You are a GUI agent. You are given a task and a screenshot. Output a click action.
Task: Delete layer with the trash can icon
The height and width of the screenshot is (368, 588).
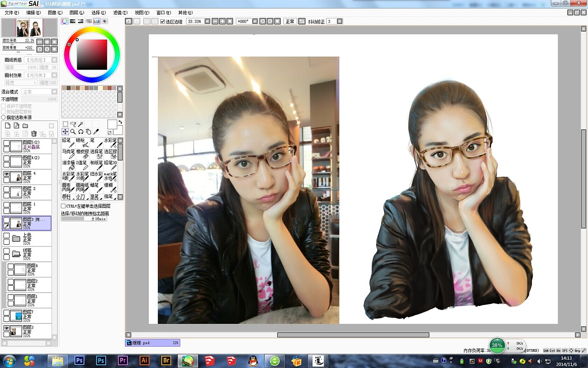(34, 134)
